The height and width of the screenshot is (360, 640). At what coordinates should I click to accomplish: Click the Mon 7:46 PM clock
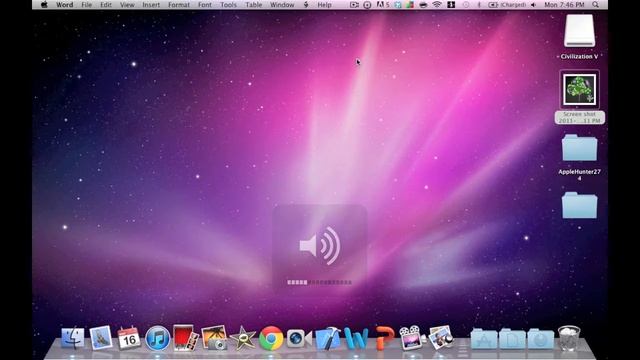click(564, 5)
